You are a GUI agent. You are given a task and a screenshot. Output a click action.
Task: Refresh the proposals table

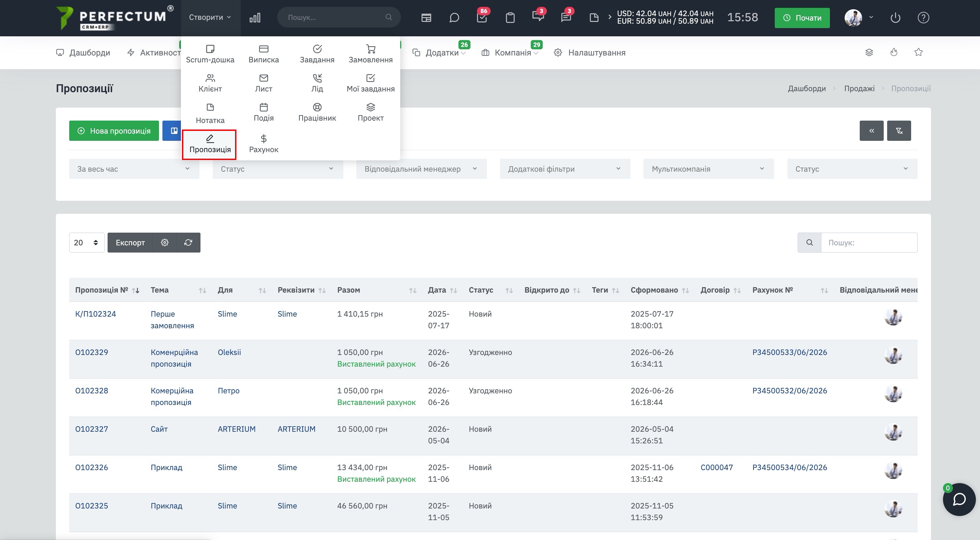click(x=188, y=243)
